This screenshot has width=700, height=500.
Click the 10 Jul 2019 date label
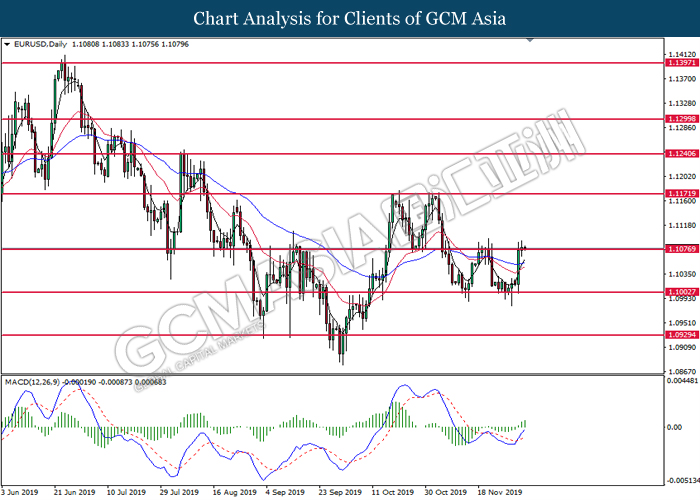click(126, 492)
